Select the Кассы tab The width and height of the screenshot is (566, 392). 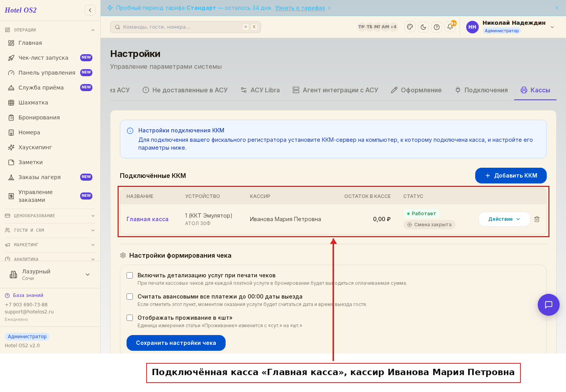pos(535,90)
